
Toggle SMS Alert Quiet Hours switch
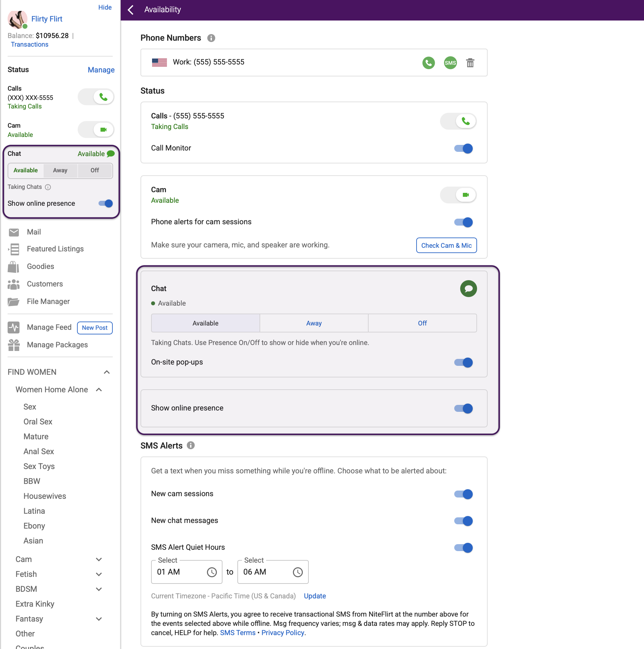[463, 548]
